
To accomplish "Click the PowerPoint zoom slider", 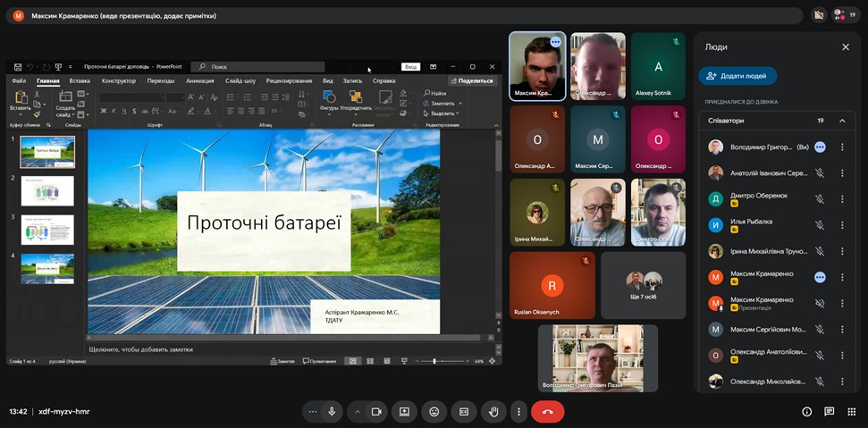I will click(434, 361).
